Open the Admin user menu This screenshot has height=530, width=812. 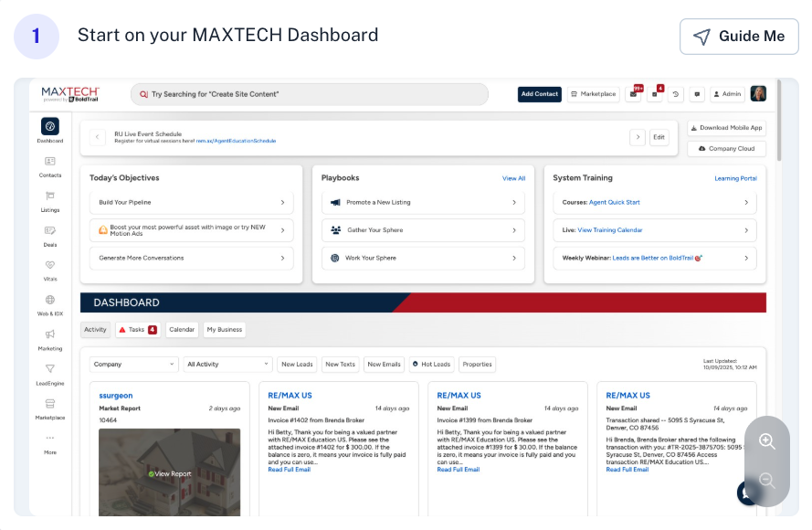click(727, 94)
